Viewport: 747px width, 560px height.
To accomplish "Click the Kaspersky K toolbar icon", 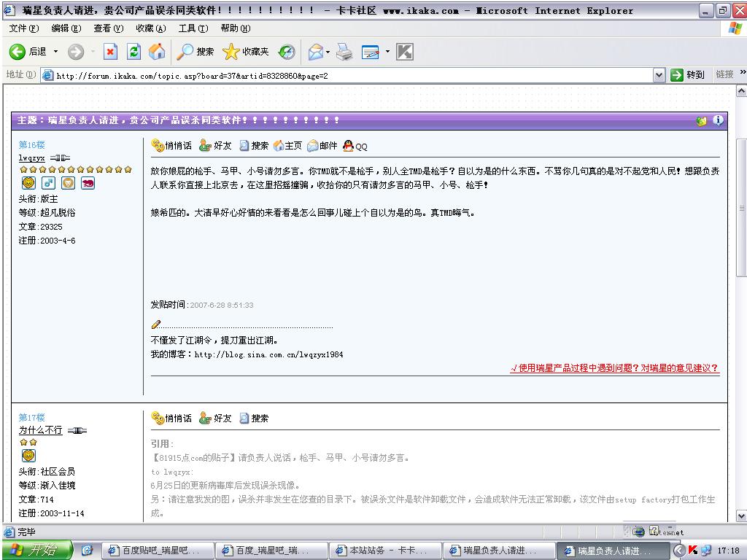I will coord(404,52).
